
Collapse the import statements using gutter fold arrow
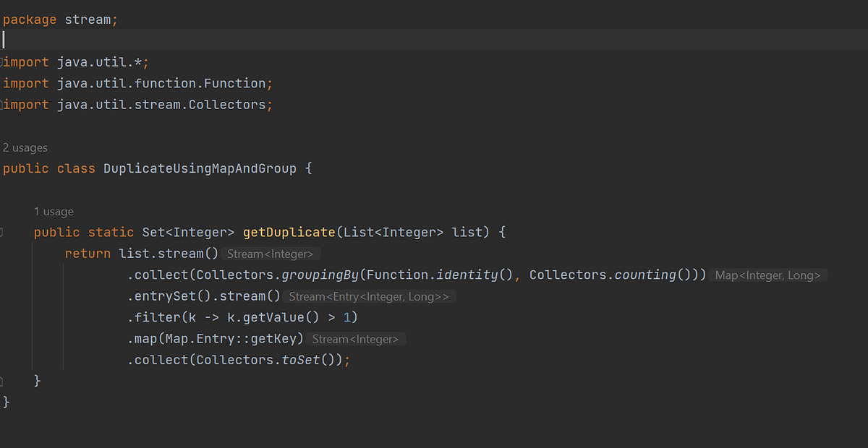[3, 62]
